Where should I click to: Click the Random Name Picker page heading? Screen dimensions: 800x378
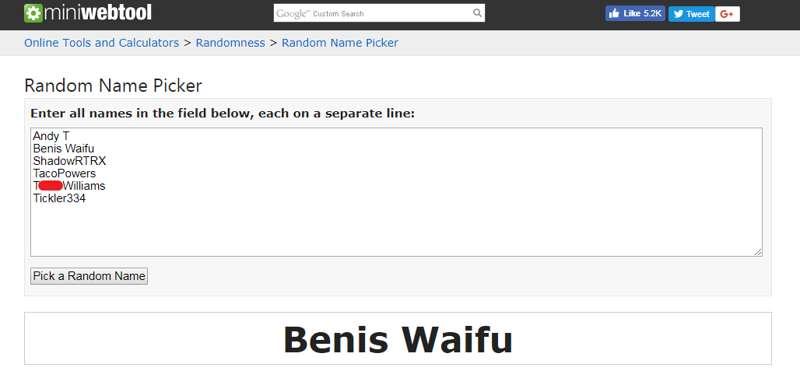[113, 86]
